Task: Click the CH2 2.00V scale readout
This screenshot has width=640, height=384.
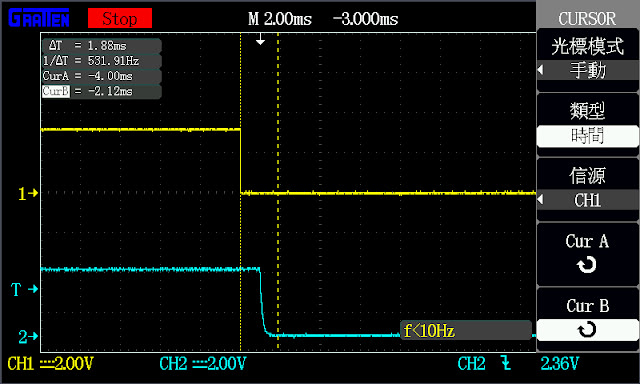Action: [x=202, y=363]
